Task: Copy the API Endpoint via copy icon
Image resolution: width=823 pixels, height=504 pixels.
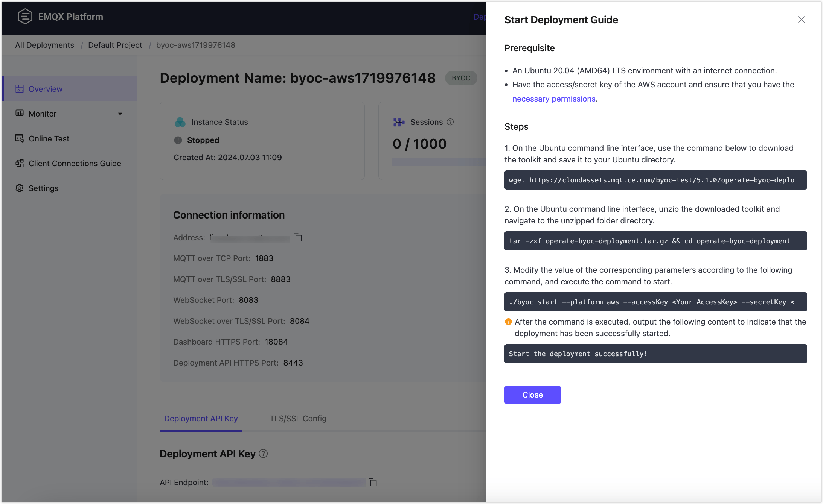Action: tap(373, 482)
